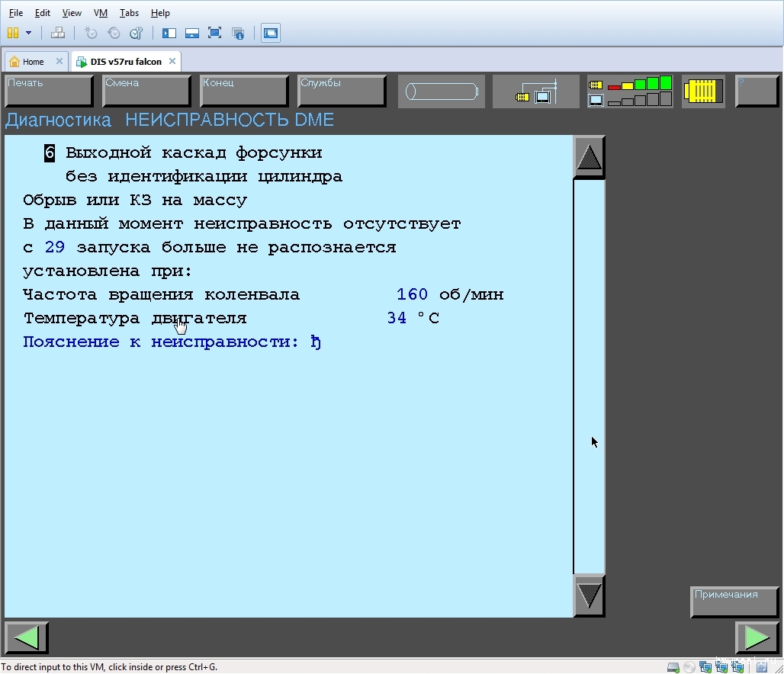This screenshot has height=674, width=784.
Task: Open the power options dropdown arrow
Action: click(29, 33)
